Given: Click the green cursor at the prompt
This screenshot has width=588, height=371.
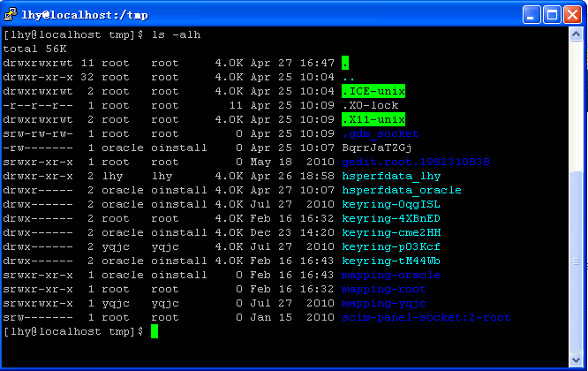Looking at the screenshot, I should [155, 331].
